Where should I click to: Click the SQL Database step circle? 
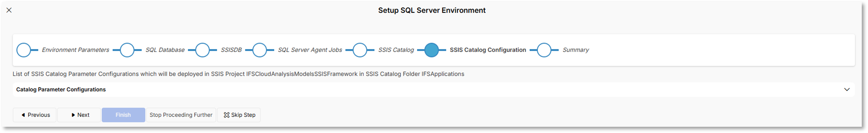127,50
